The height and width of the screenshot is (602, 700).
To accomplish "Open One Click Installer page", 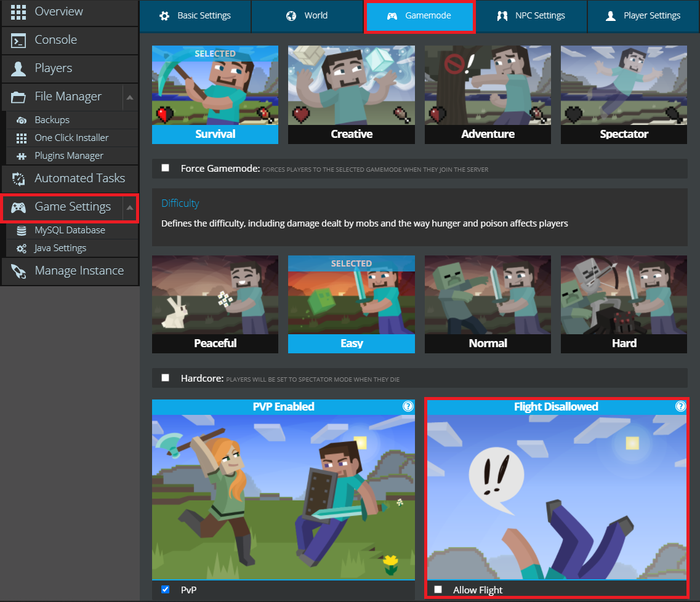I will (71, 138).
